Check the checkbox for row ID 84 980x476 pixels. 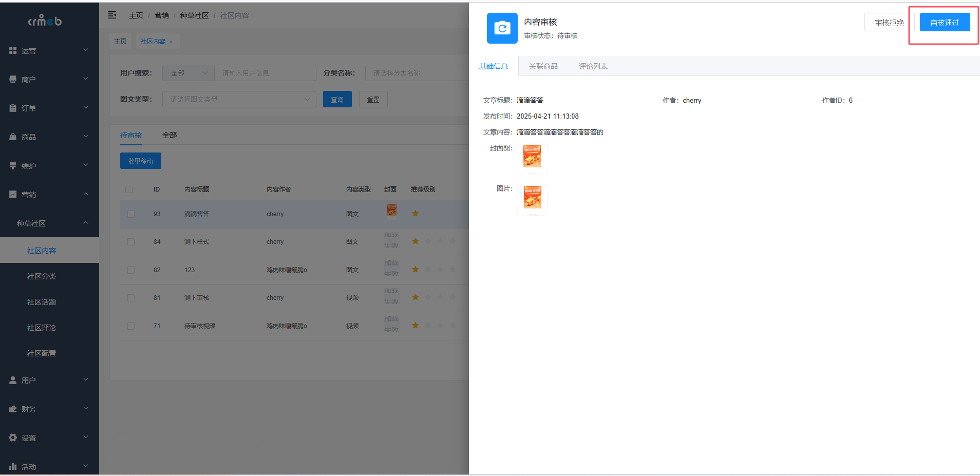[131, 242]
